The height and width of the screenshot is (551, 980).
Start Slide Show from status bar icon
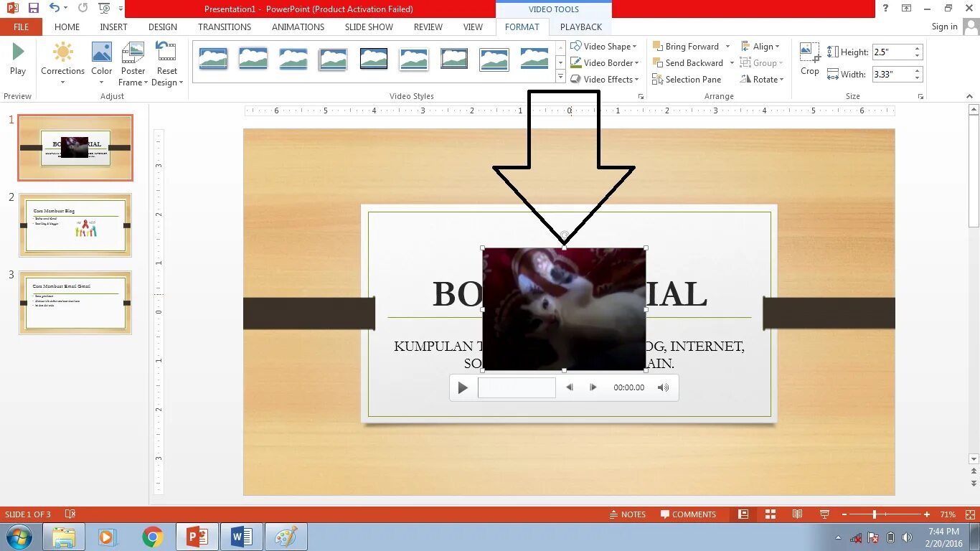(824, 514)
